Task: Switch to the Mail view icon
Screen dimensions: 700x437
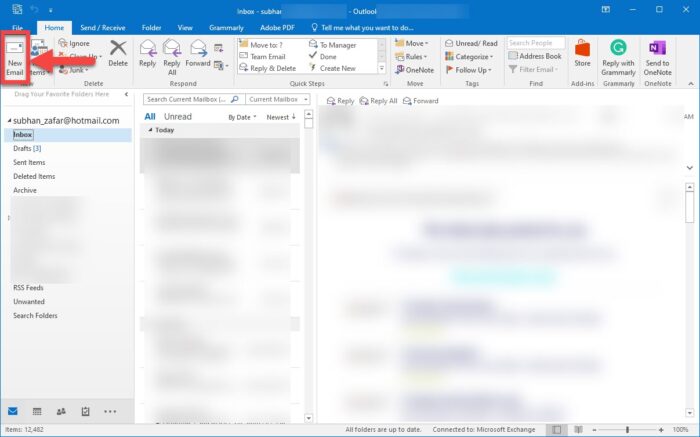Action: [13, 411]
